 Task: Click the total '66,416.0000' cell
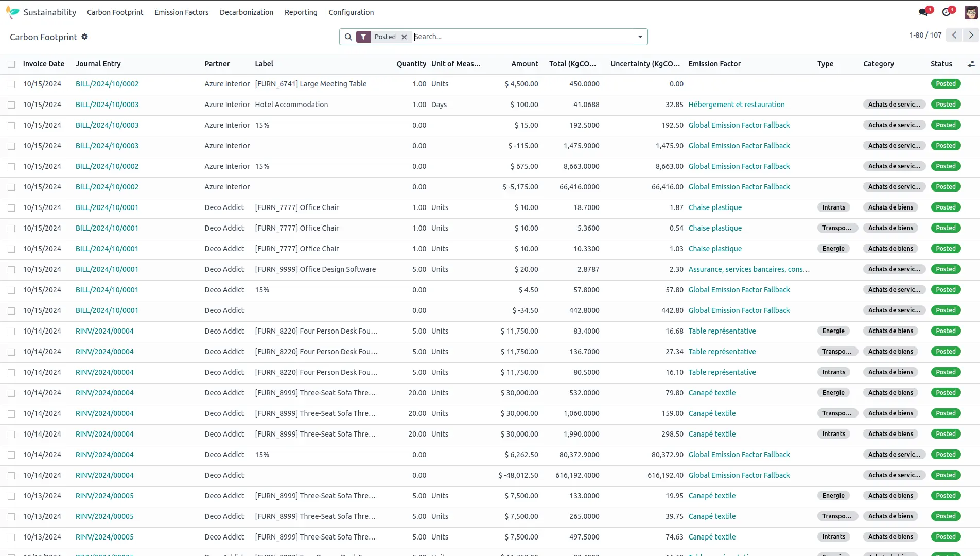579,187
